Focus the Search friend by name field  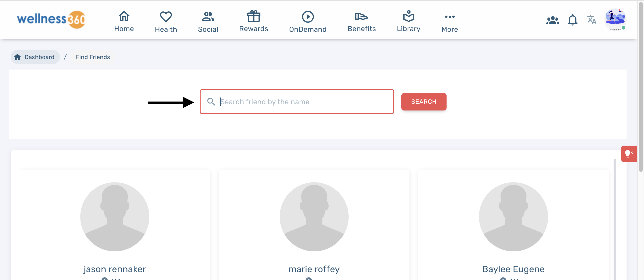pos(303,102)
